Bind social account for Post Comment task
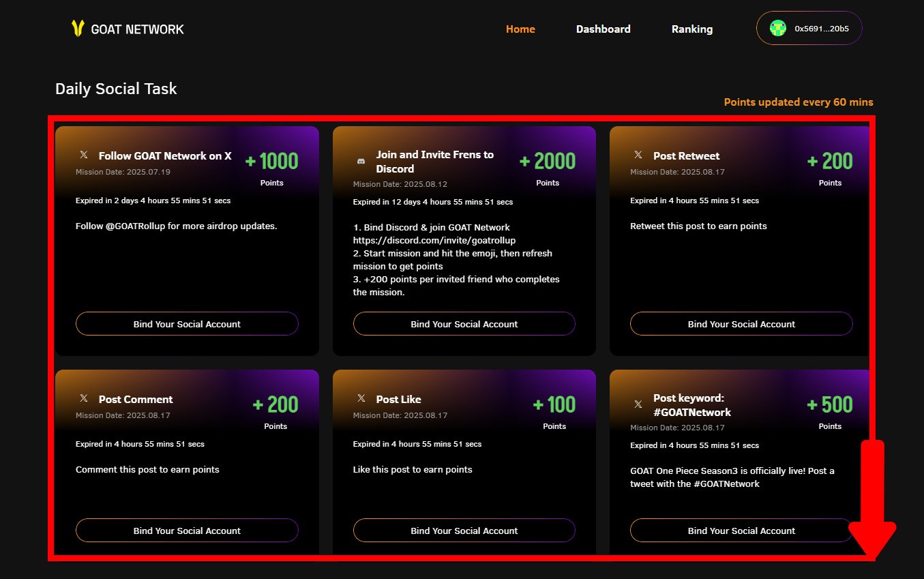 pos(187,531)
